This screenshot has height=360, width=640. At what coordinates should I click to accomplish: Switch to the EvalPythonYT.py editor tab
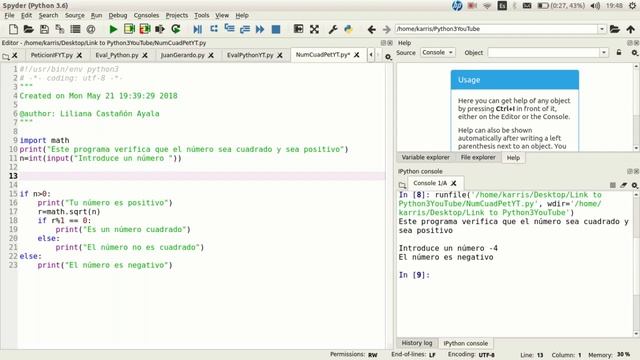tap(250, 55)
